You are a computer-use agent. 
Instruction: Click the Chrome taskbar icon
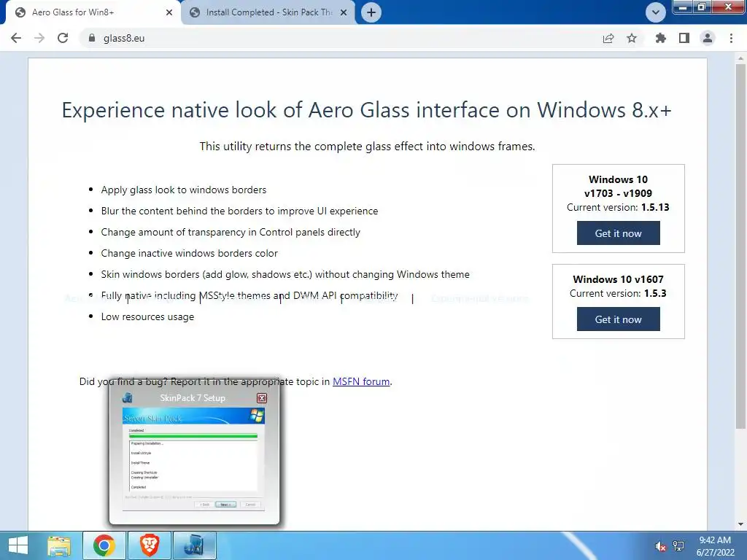coord(104,545)
